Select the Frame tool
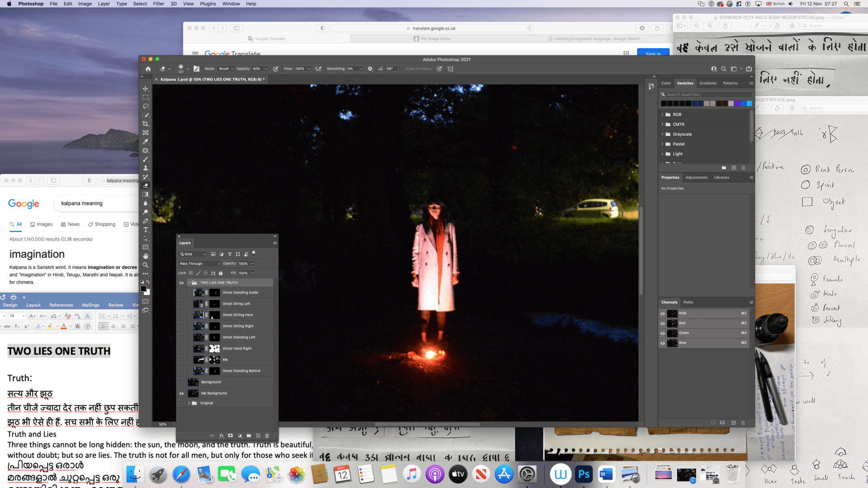The width and height of the screenshot is (868, 488). [x=146, y=133]
